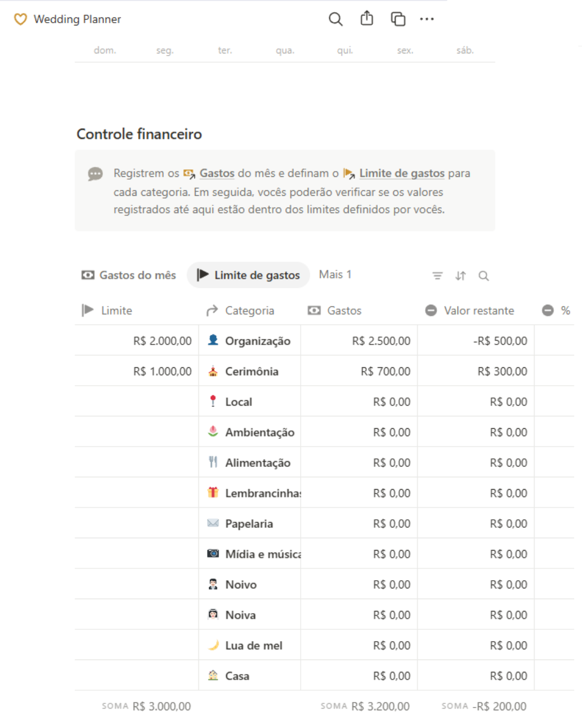This screenshot has height=728, width=582.
Task: Click the camera icon beside Mídia e música
Action: point(213,553)
